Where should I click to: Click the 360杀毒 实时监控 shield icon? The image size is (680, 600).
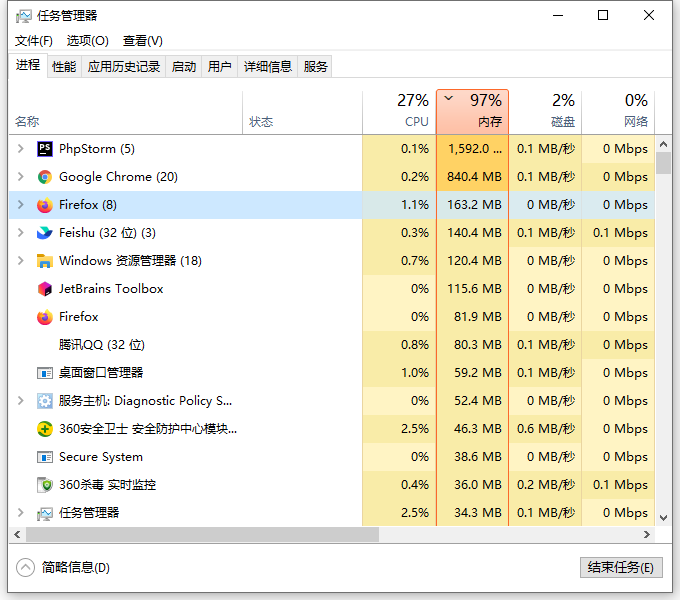click(x=45, y=485)
